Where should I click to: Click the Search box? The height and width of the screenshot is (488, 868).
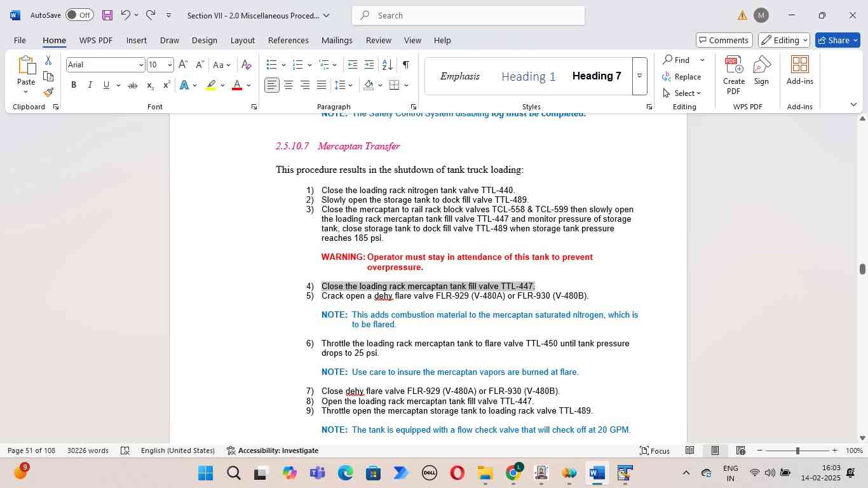[468, 15]
